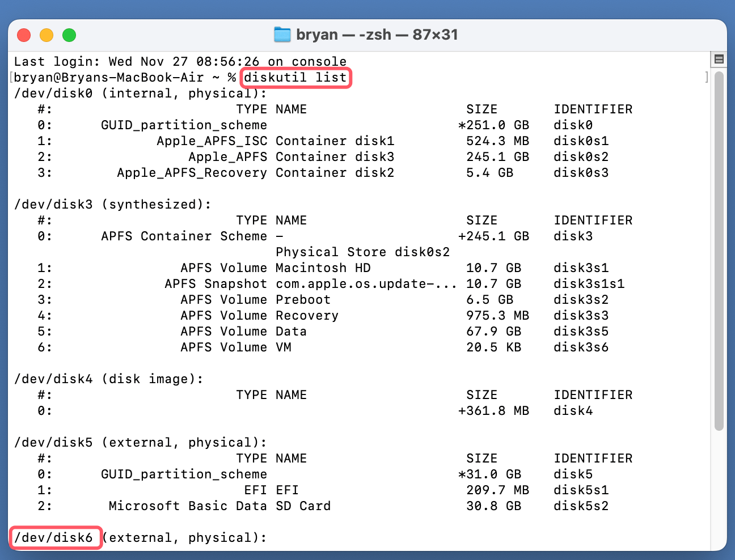735x560 pixels.
Task: Click the SD Card partition name
Action: coord(303,506)
